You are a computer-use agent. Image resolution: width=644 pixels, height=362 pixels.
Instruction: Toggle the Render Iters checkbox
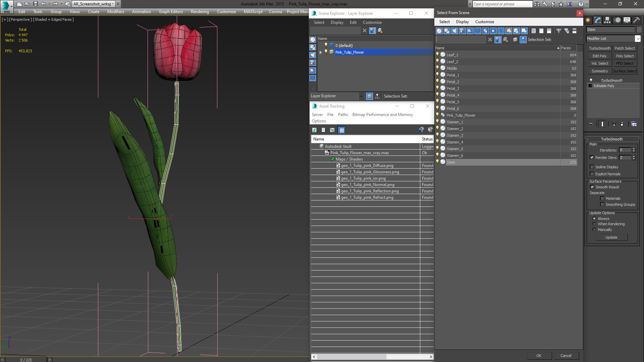(592, 158)
